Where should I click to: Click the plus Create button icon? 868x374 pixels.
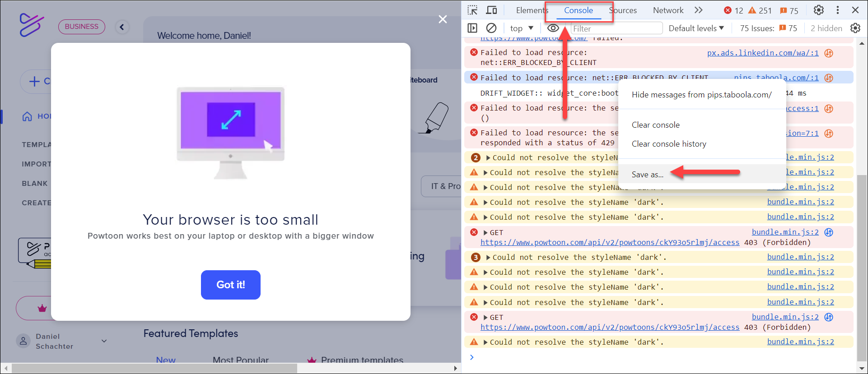[x=34, y=81]
